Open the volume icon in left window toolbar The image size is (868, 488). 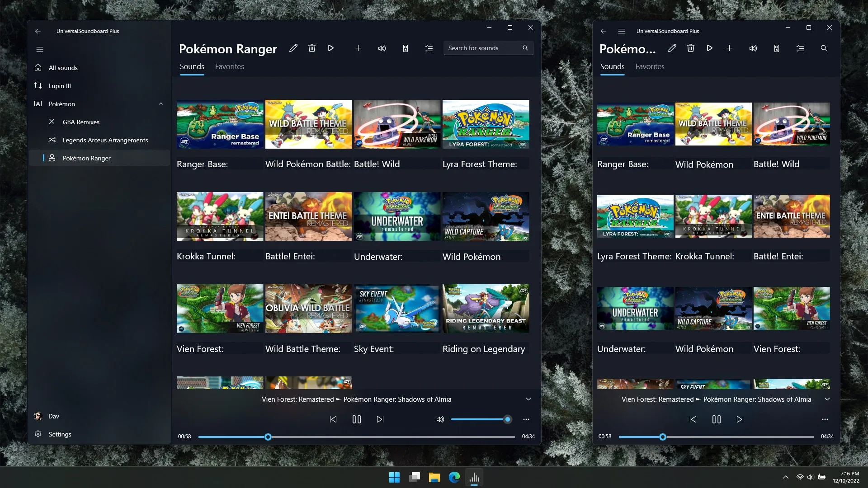point(382,48)
